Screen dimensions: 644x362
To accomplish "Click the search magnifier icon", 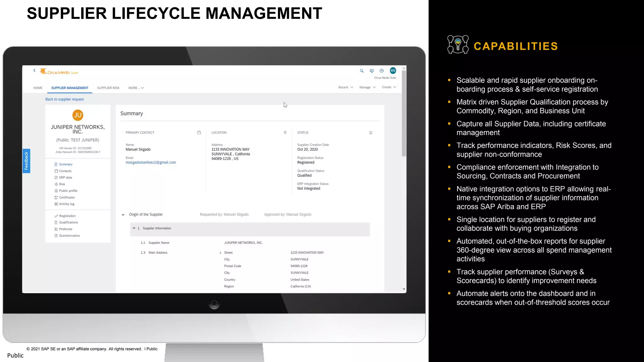I will (362, 71).
